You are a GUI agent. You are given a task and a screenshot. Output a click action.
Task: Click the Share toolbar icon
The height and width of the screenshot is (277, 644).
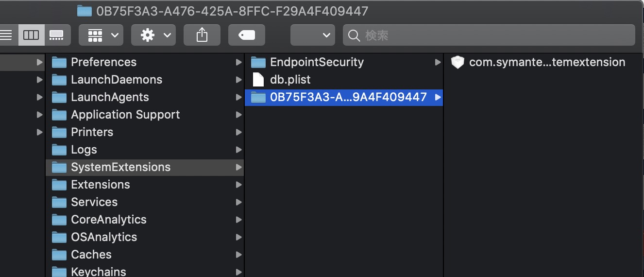point(202,35)
